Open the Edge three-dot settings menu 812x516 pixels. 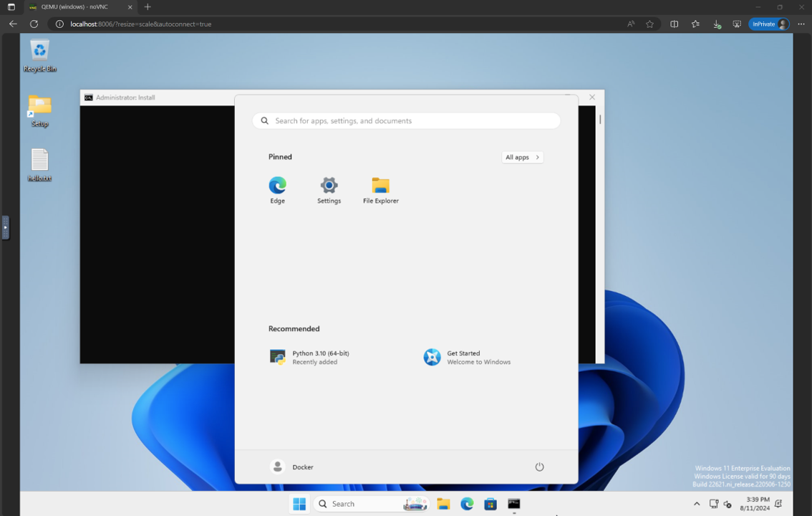[x=801, y=24]
